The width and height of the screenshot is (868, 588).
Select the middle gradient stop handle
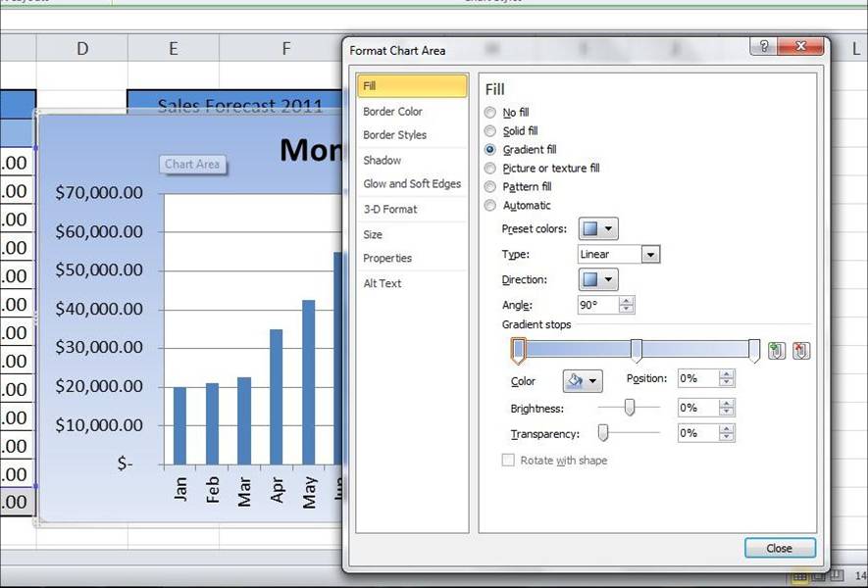[637, 351]
